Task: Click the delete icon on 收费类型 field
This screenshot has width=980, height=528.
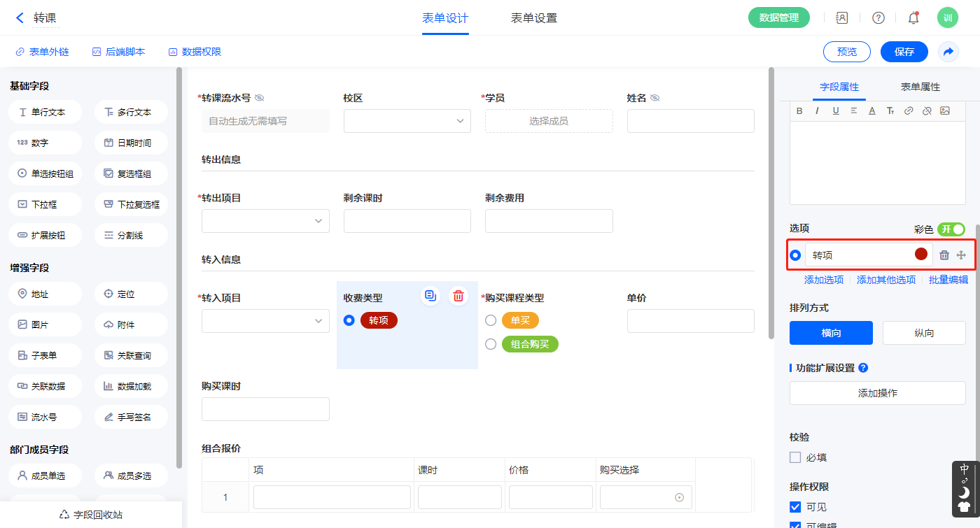Action: tap(458, 296)
